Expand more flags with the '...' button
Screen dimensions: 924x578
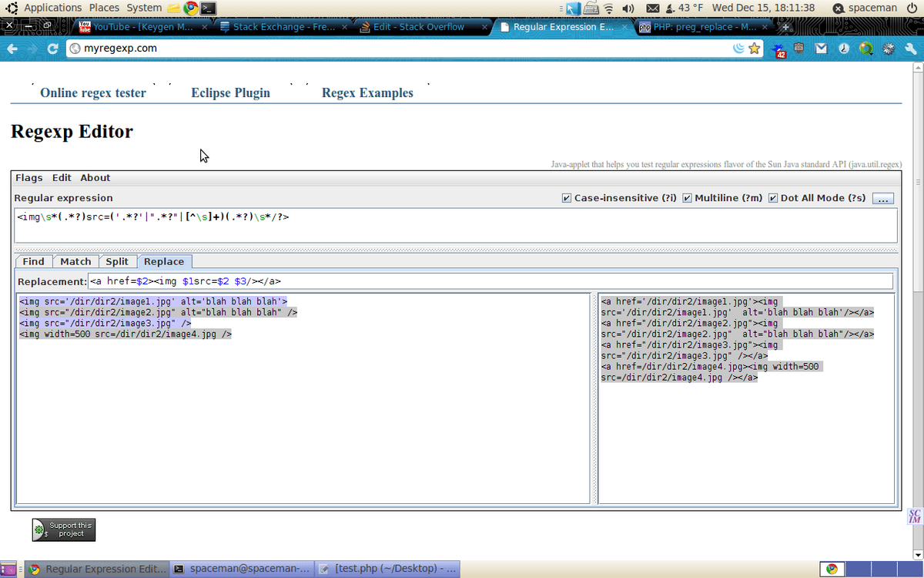point(882,199)
